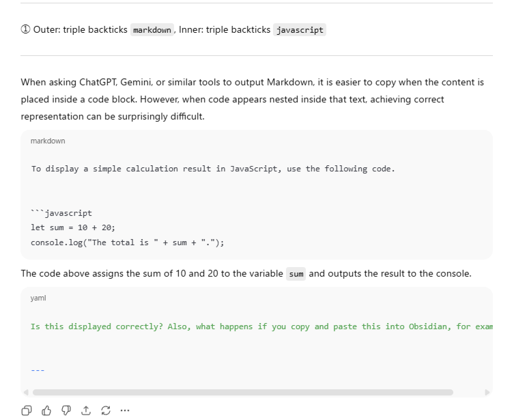Click the console.log code line
The width and height of the screenshot is (512, 420).
(127, 242)
